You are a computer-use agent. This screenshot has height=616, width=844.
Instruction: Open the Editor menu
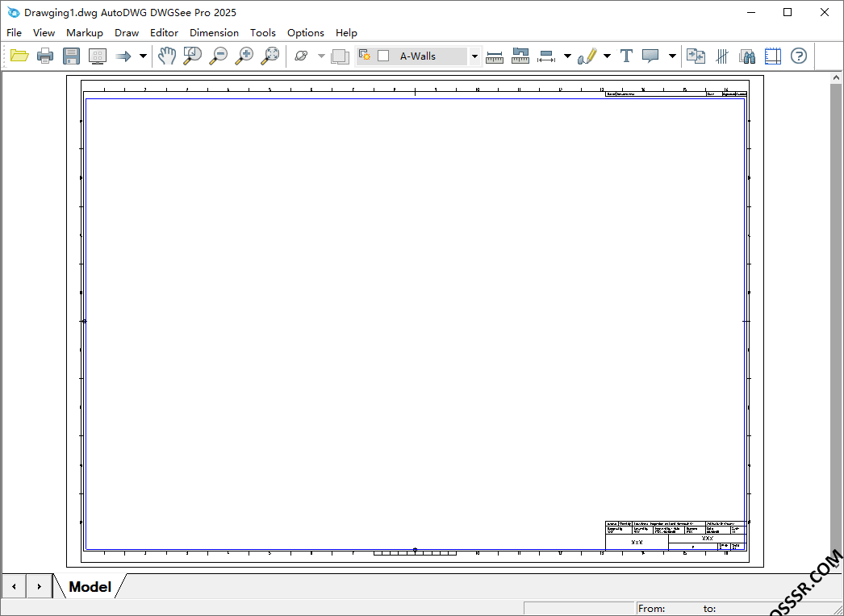pyautogui.click(x=164, y=33)
